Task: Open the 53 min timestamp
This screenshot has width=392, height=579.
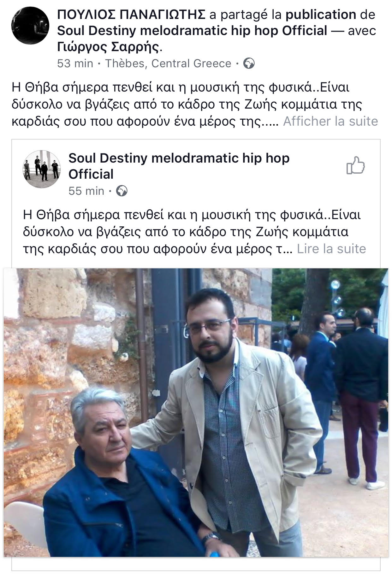Action: pyautogui.click(x=75, y=64)
